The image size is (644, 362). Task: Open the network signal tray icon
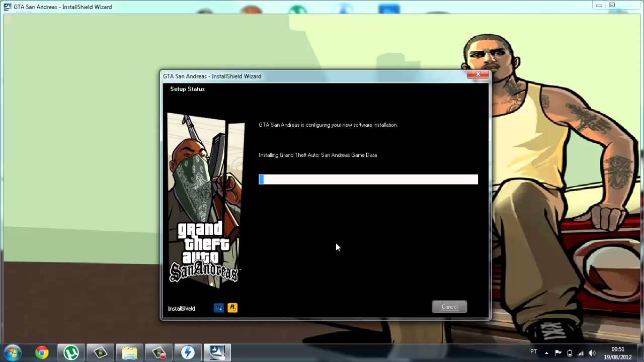tap(581, 353)
